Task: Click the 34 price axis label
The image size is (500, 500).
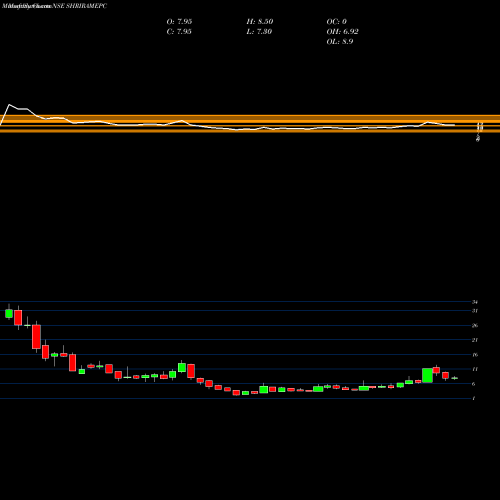Action: pyautogui.click(x=475, y=302)
